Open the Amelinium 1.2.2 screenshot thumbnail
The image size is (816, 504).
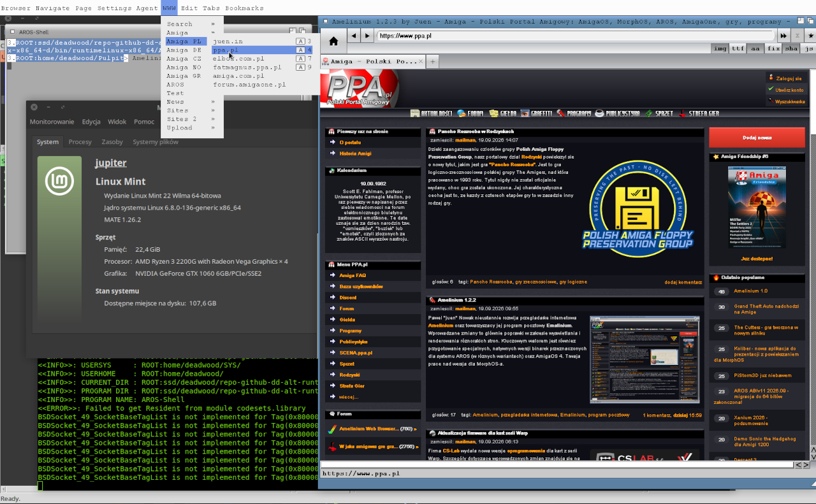(x=645, y=359)
